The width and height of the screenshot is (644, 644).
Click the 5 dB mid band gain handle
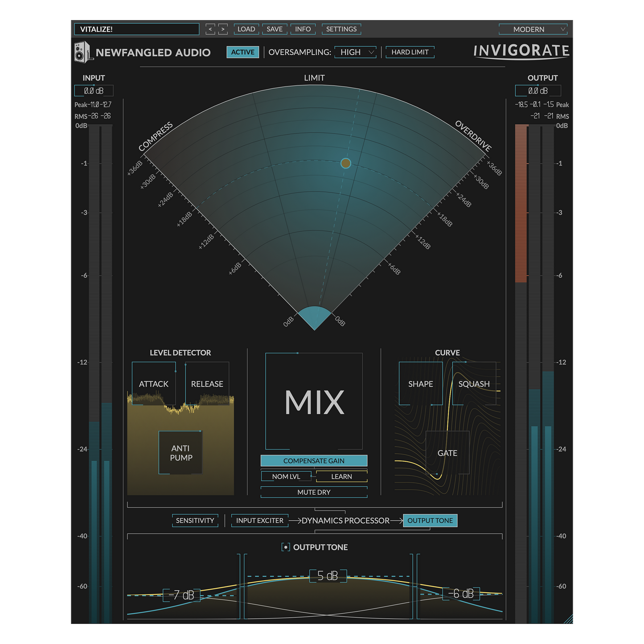(x=328, y=576)
